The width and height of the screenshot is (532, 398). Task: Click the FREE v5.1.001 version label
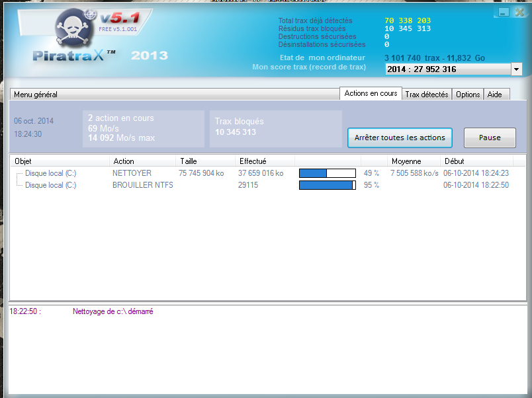(118, 29)
